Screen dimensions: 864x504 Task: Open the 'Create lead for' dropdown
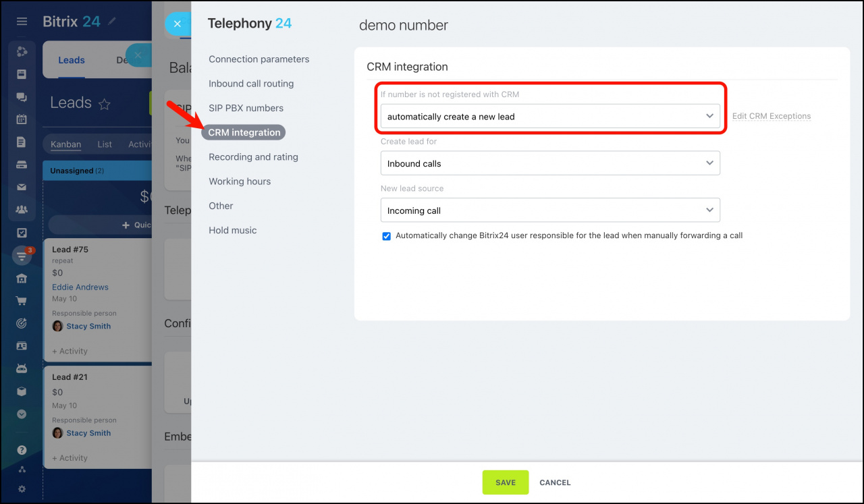[x=550, y=163]
